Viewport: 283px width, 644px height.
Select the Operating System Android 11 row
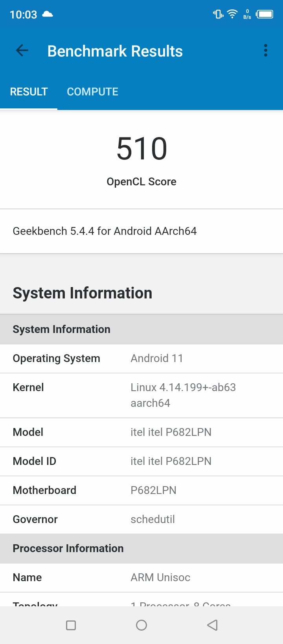coord(141,359)
